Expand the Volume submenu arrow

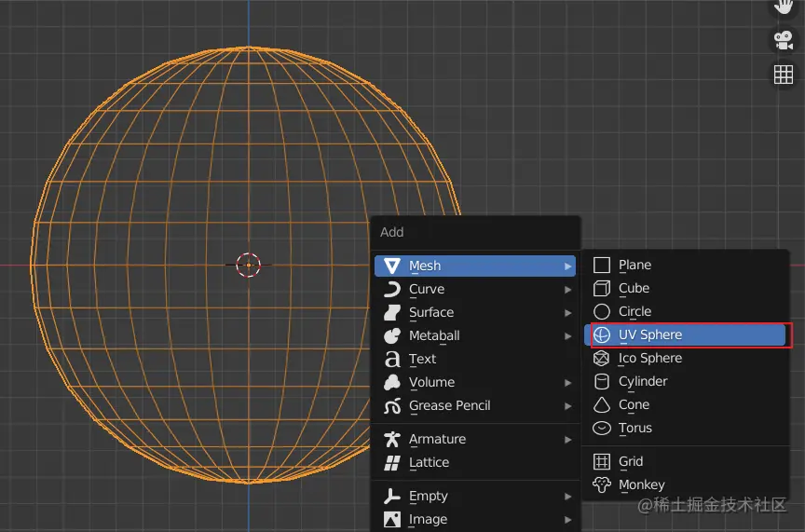click(567, 383)
